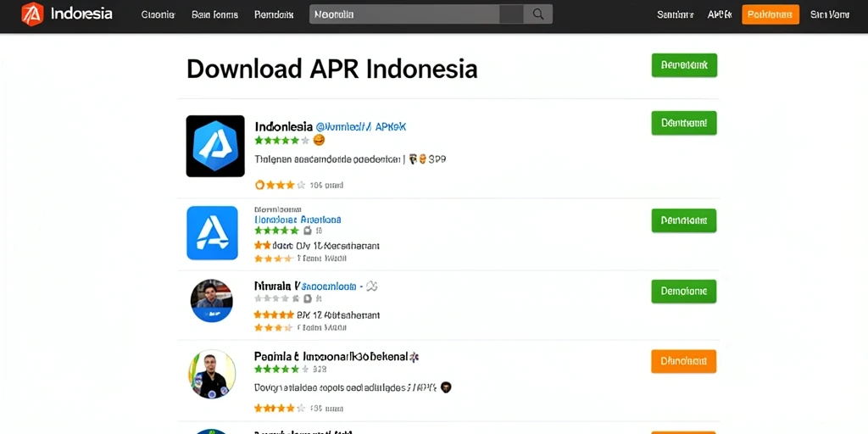Image resolution: width=868 pixels, height=434 pixels.
Task: Click green download button for blue A app
Action: pyautogui.click(x=684, y=220)
